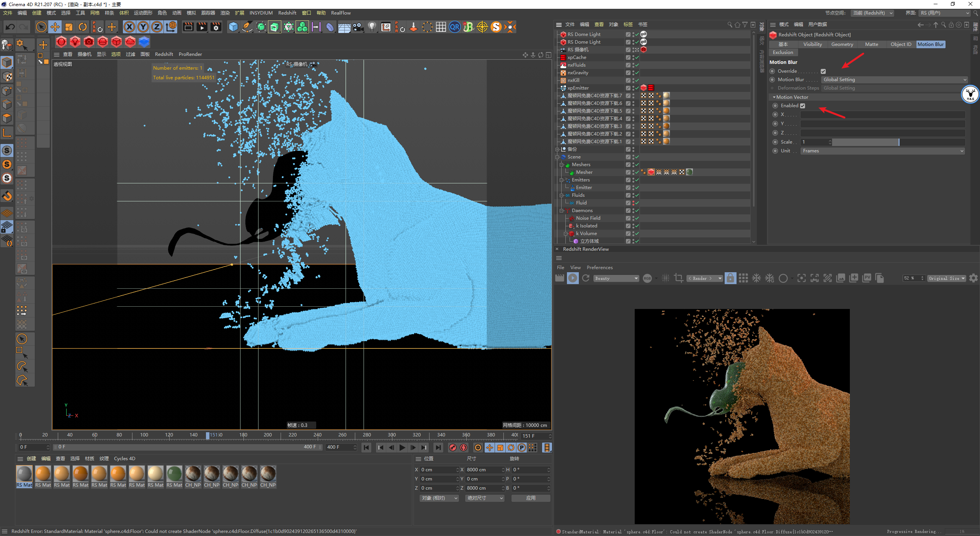This screenshot has height=536, width=980.
Task: Select the Move tool in top toolbar
Action: click(x=55, y=27)
